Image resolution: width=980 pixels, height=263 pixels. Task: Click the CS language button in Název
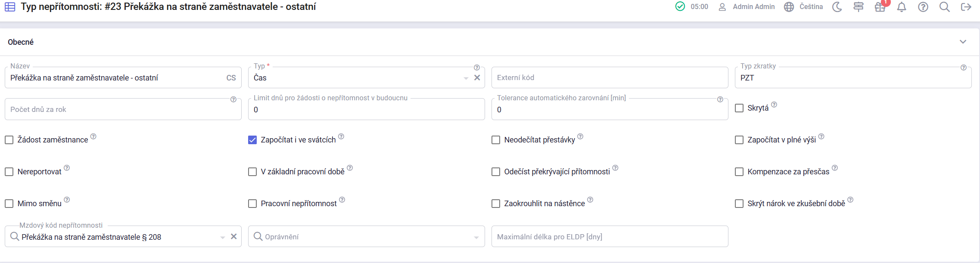pos(231,78)
